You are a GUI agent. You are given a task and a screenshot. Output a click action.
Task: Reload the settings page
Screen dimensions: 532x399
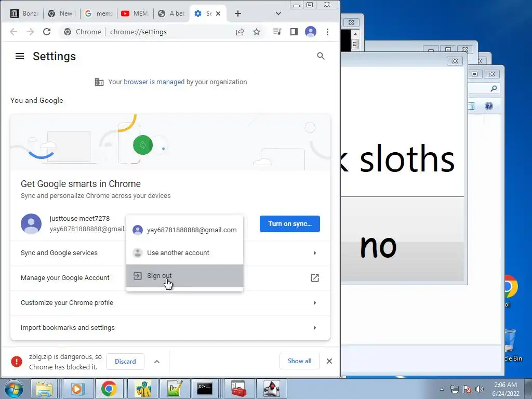click(47, 32)
